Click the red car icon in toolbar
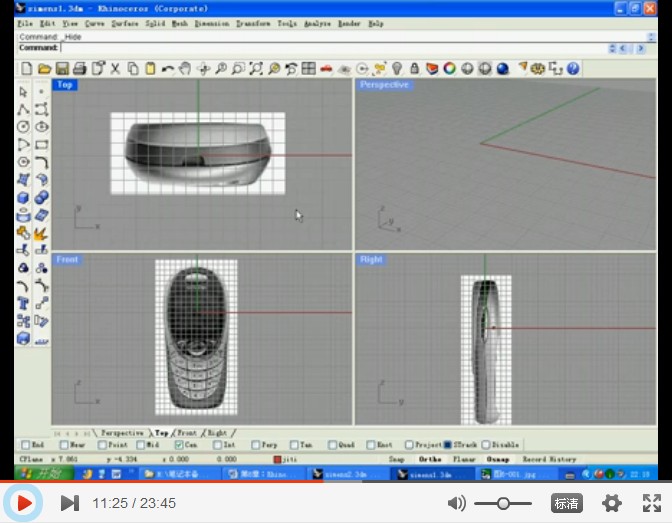 coord(326,69)
